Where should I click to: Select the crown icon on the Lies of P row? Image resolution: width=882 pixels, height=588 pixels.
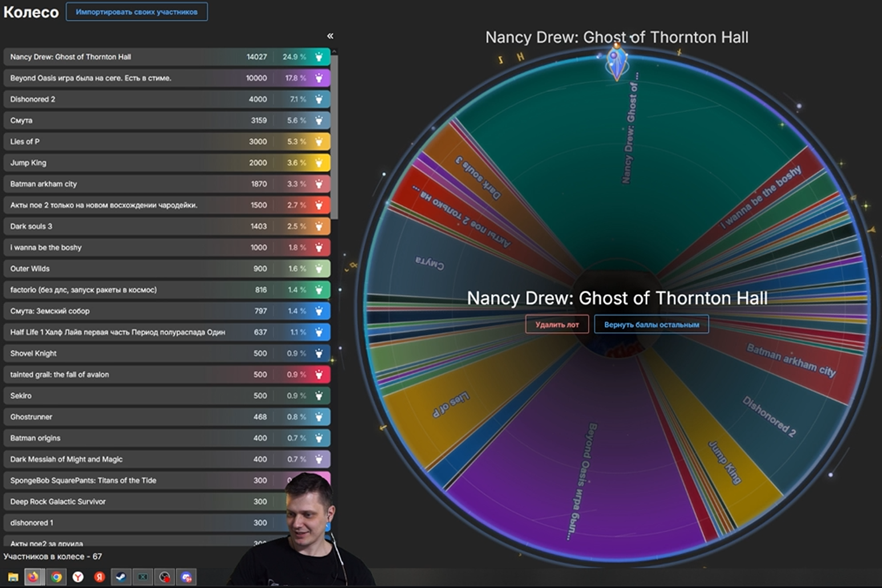tap(319, 141)
